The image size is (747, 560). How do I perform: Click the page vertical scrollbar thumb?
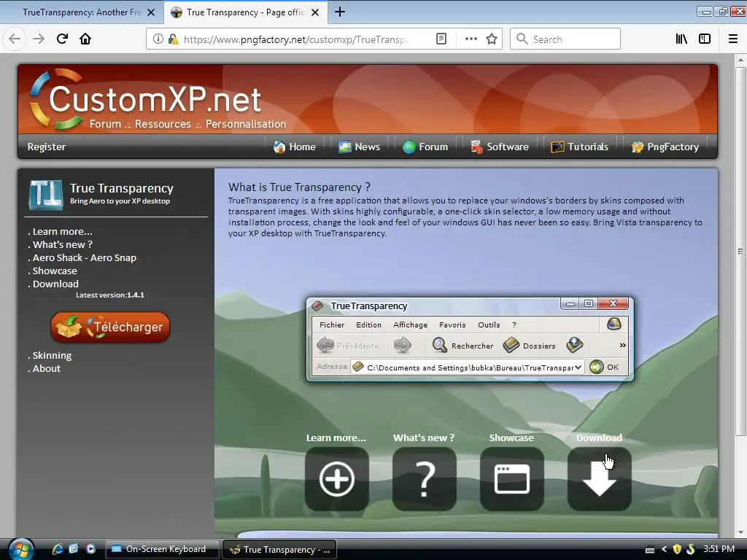coord(740,251)
